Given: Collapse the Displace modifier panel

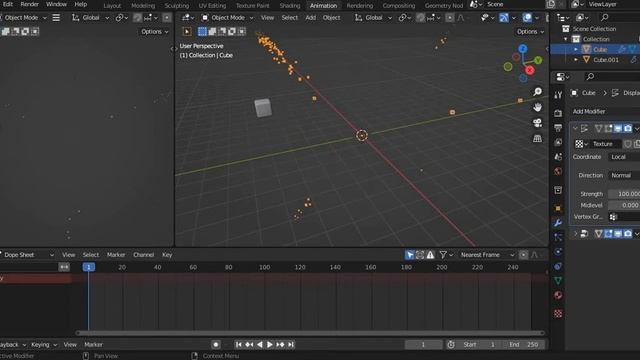Looking at the screenshot, I should click(576, 129).
